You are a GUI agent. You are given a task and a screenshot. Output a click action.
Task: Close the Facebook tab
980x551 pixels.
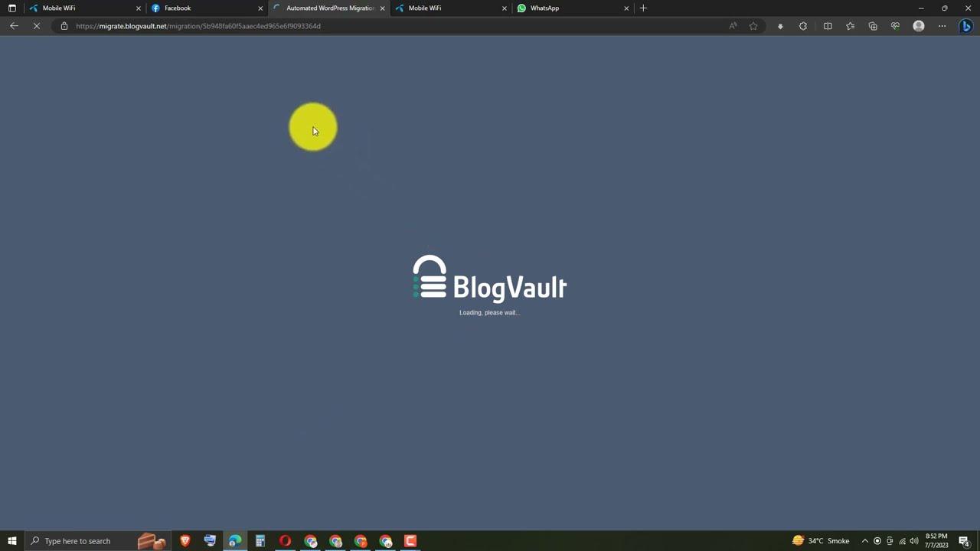pos(260,8)
